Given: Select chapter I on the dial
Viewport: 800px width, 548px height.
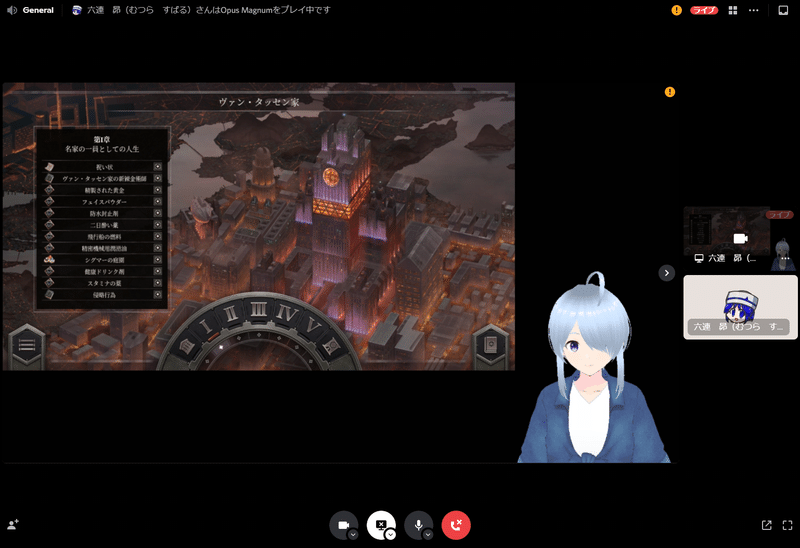Looking at the screenshot, I should pos(206,326).
